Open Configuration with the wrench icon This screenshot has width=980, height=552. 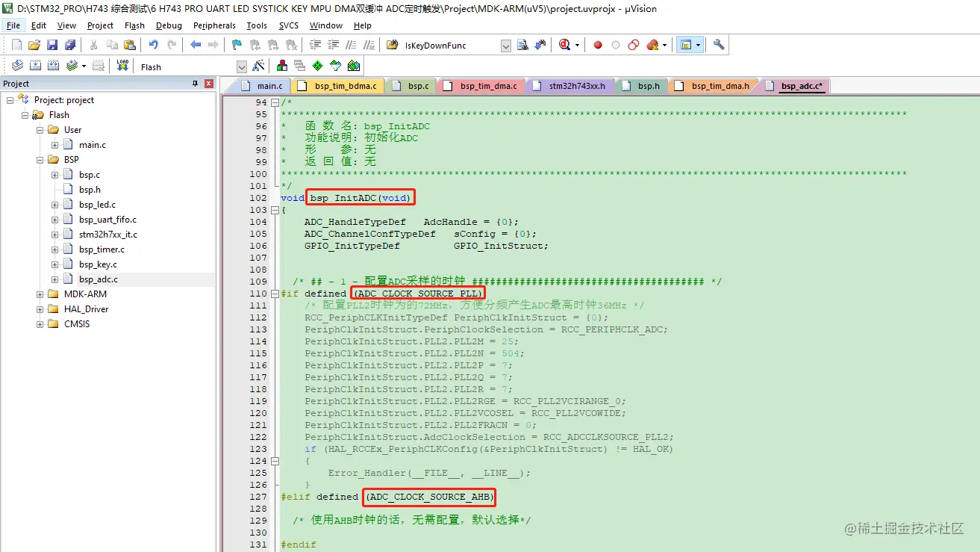(x=719, y=46)
